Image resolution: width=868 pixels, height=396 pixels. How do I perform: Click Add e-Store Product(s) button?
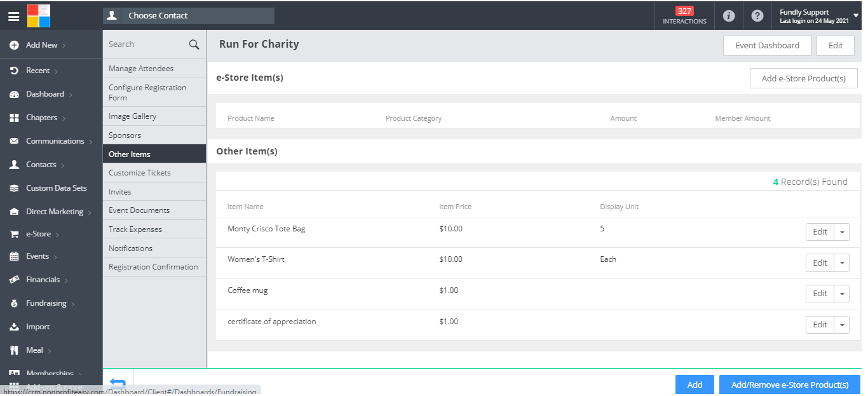[804, 78]
